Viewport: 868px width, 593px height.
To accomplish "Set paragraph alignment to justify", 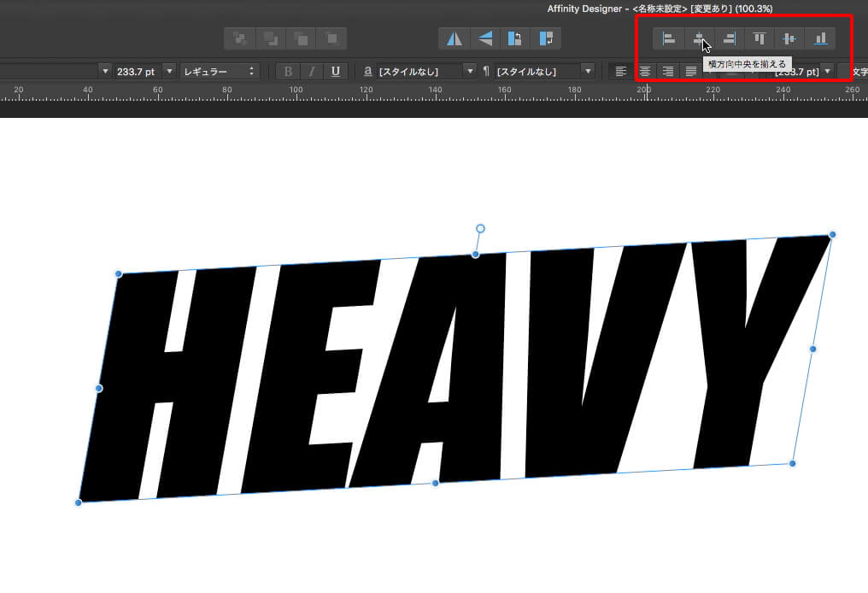I will point(691,72).
